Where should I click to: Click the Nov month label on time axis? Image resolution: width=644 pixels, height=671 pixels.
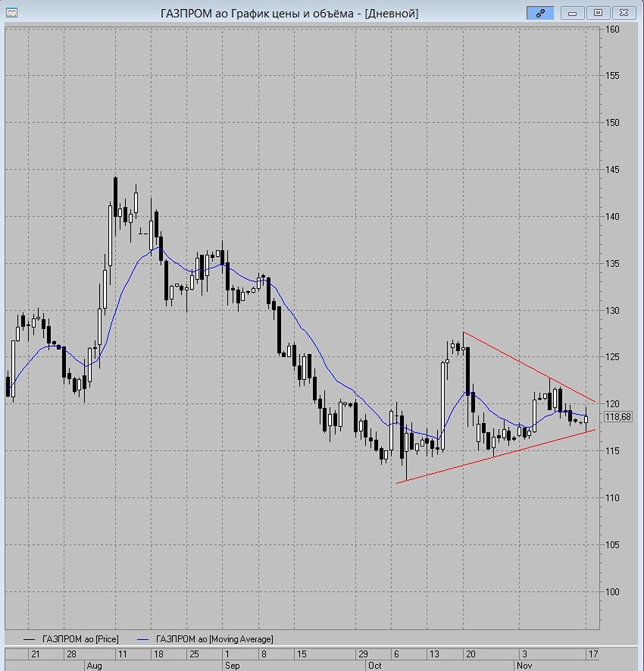click(524, 666)
